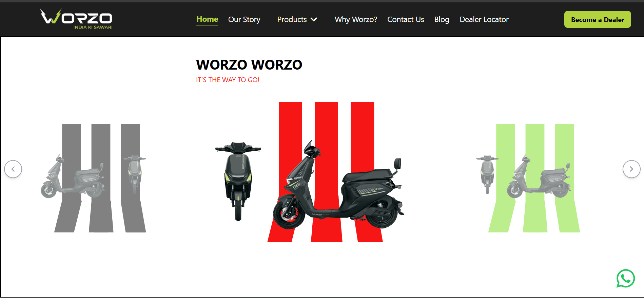Visit the Blog link

click(x=442, y=20)
